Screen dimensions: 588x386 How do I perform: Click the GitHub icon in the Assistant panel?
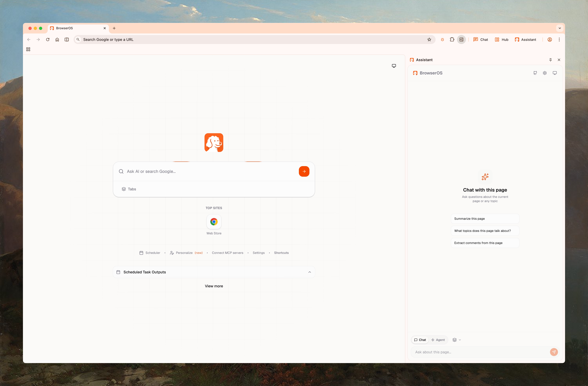(535, 73)
